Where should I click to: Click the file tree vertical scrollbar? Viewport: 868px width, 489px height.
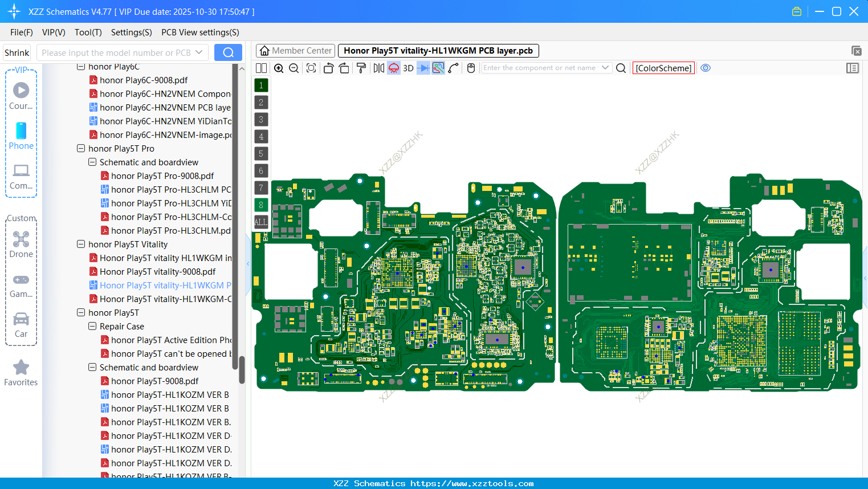242,370
